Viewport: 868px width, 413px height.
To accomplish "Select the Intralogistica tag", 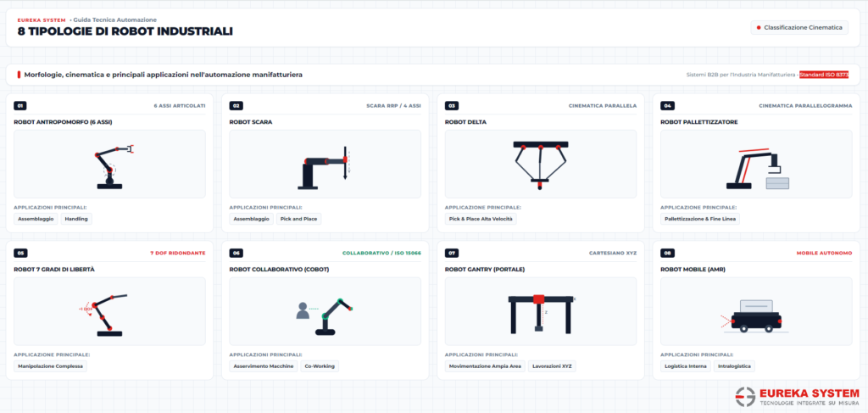I will (x=734, y=366).
